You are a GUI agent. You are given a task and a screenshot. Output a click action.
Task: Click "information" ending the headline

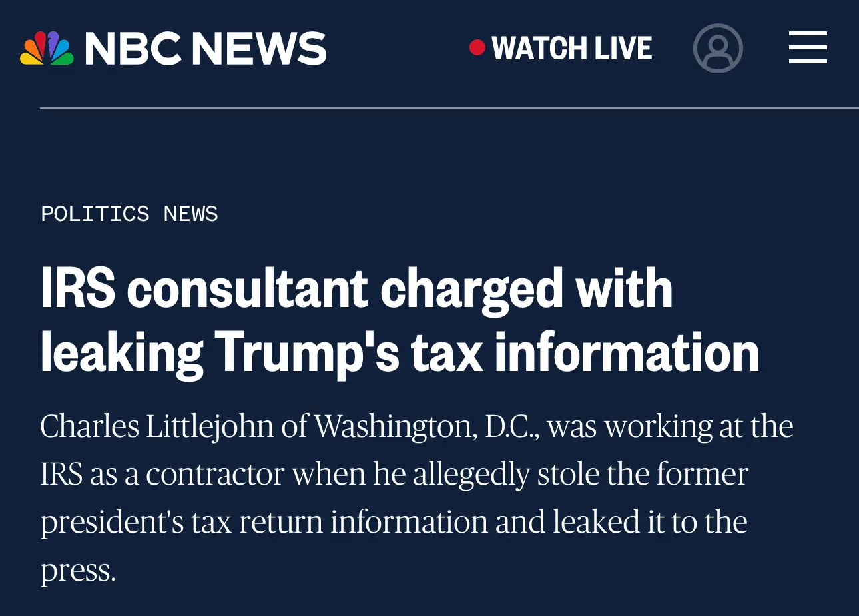point(626,352)
